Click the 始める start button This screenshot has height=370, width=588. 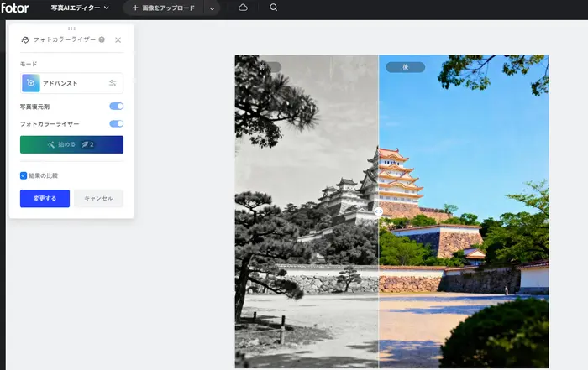point(71,144)
